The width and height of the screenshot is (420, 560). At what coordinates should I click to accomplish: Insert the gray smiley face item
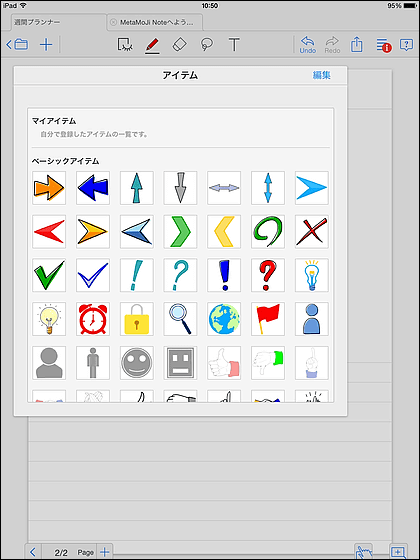pyautogui.click(x=137, y=363)
